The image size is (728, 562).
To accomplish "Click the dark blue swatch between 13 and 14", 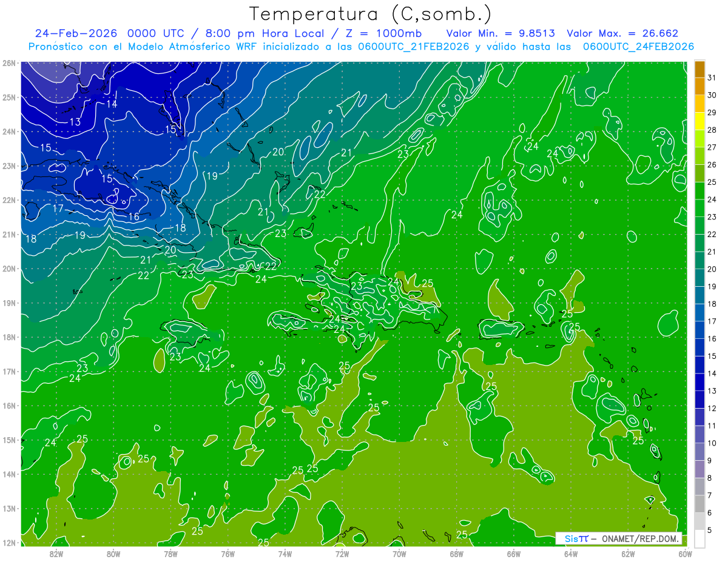I will point(699,382).
